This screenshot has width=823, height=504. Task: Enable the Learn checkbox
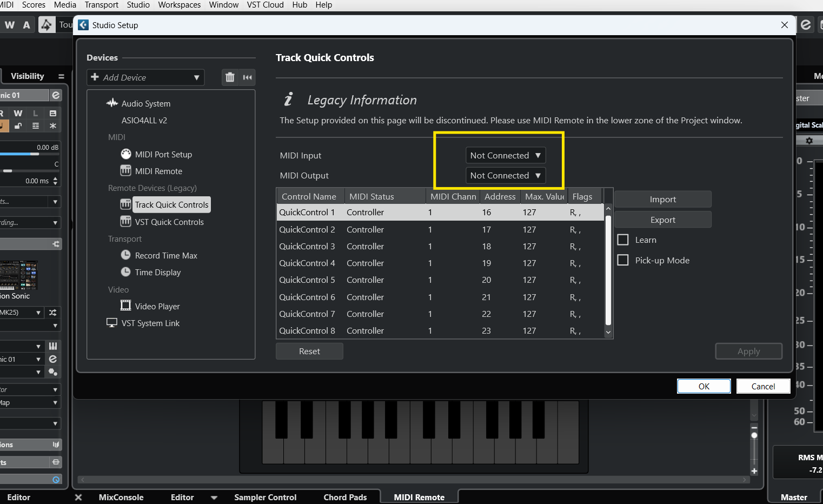pyautogui.click(x=623, y=240)
